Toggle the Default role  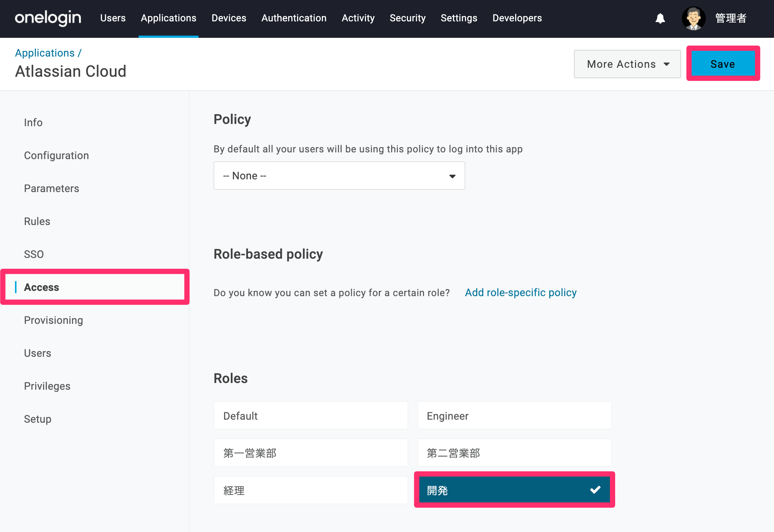311,416
